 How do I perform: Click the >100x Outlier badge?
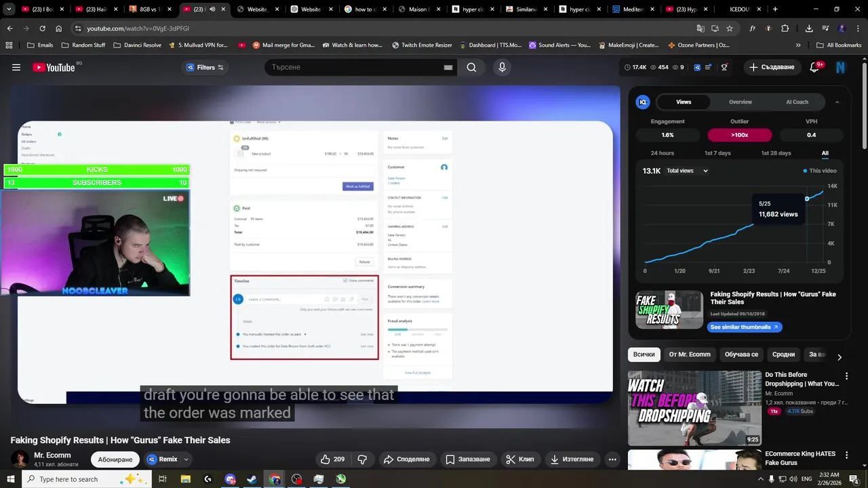coord(740,135)
